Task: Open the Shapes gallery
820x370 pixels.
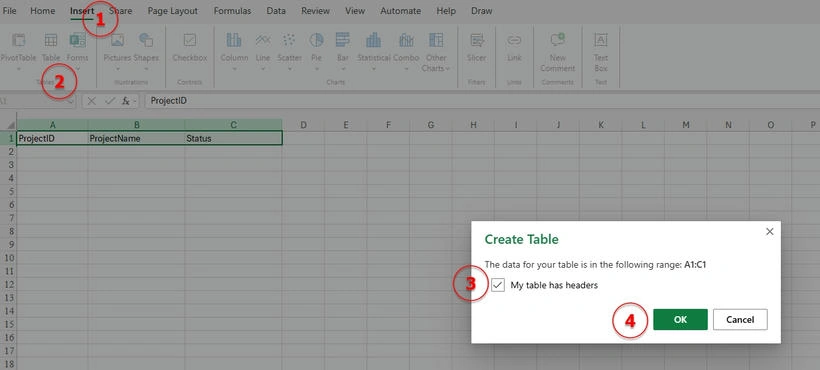Action: pyautogui.click(x=146, y=48)
